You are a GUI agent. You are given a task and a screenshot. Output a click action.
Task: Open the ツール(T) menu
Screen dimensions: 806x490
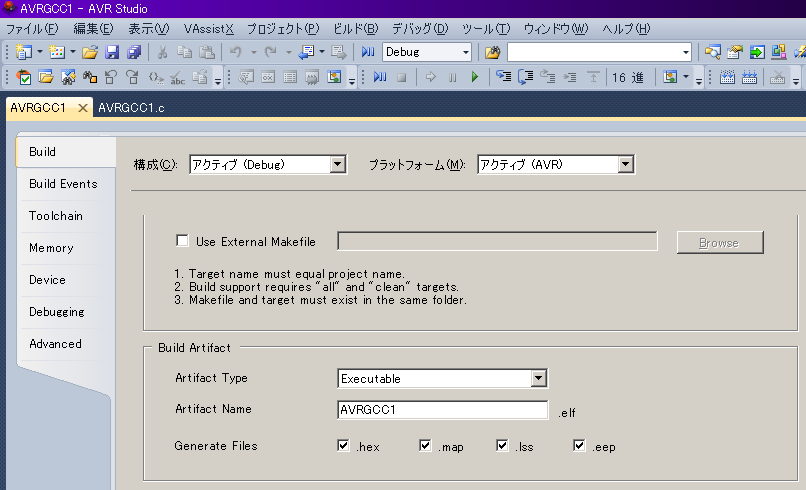click(486, 29)
